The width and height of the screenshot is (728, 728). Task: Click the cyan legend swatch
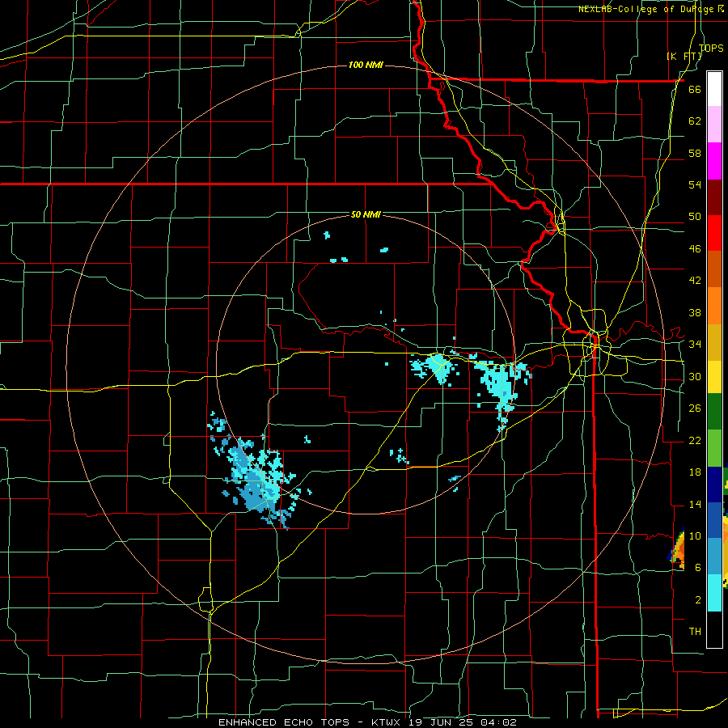click(714, 592)
